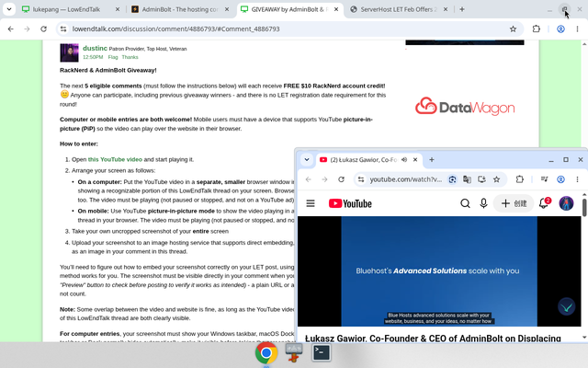Viewport: 588px width, 368px height.
Task: Open the profile button in YouTube window
Action: (560, 179)
